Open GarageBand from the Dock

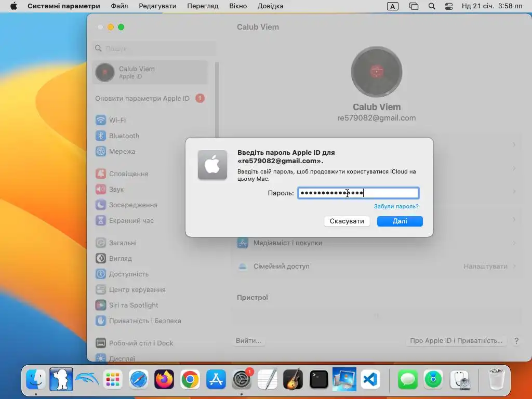pyautogui.click(x=293, y=379)
